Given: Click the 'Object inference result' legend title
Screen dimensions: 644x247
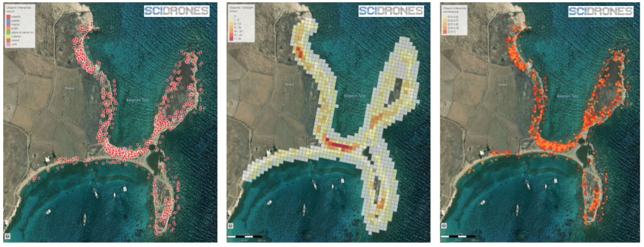Looking at the screenshot, I should point(18,9).
